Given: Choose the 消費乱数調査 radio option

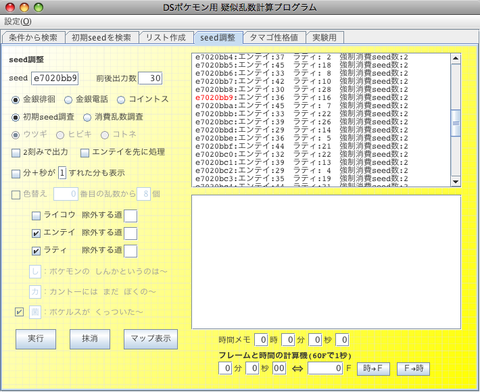Looking at the screenshot, I should 87,117.
